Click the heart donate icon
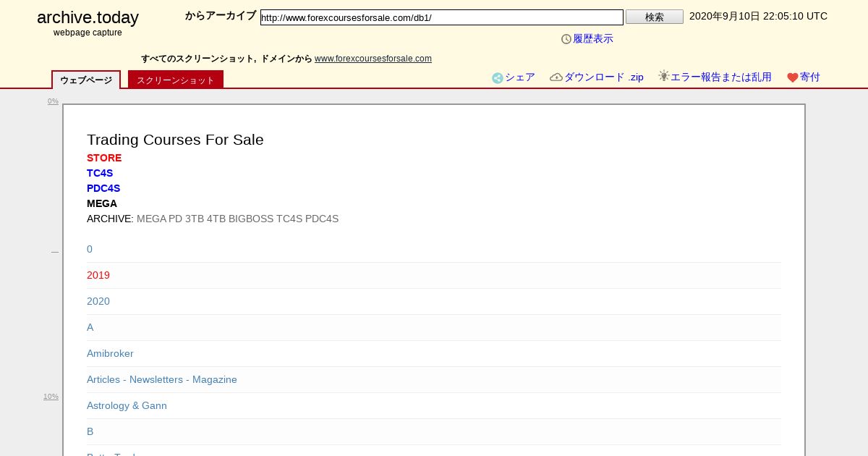The image size is (868, 456). (x=793, y=77)
